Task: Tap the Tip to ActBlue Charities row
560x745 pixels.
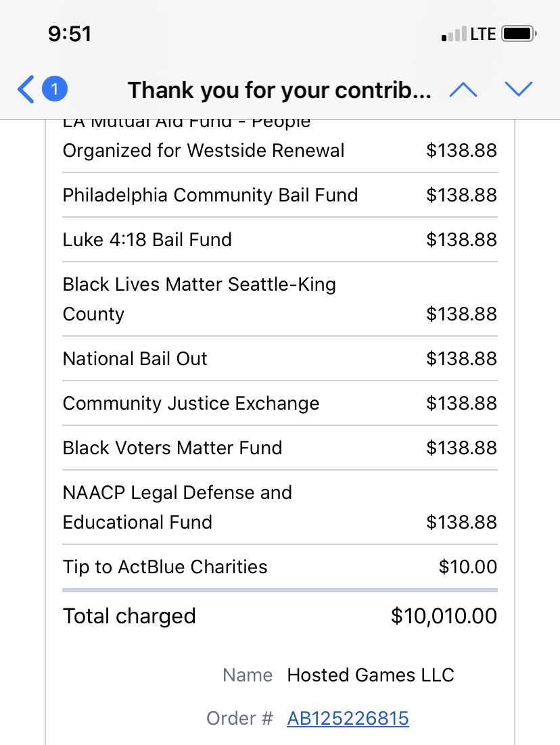Action: (x=165, y=567)
